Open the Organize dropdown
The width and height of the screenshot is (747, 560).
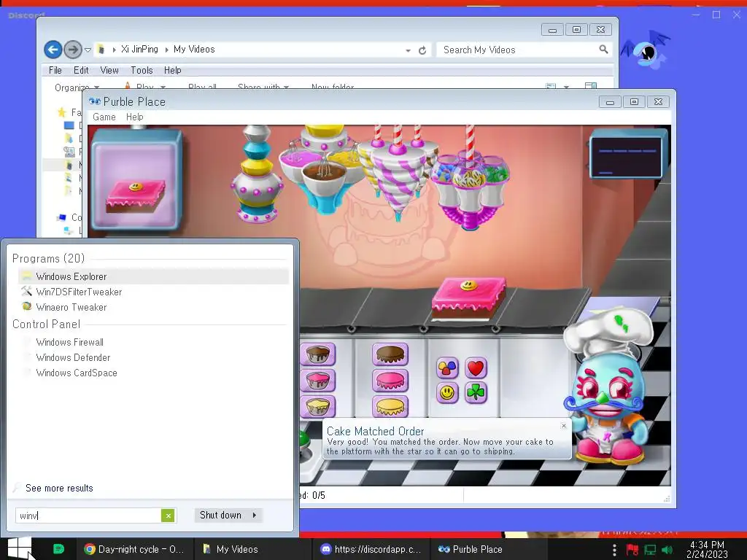(x=77, y=87)
